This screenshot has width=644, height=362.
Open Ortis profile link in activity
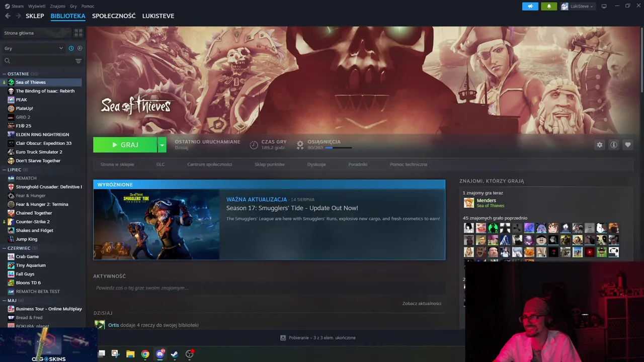point(114,325)
